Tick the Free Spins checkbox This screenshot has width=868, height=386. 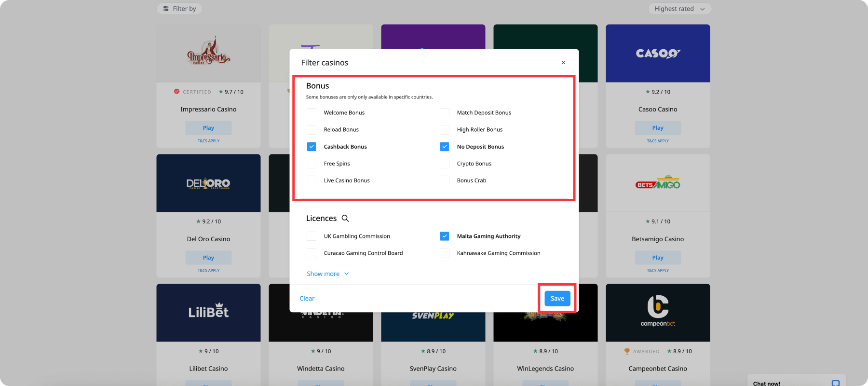coord(312,164)
